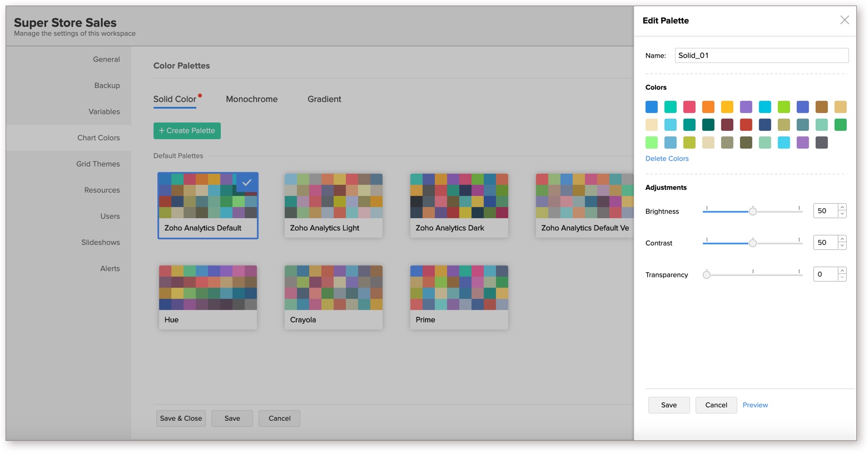868x452 pixels.
Task: Increase Transparency with stepper up arrow
Action: (x=842, y=271)
